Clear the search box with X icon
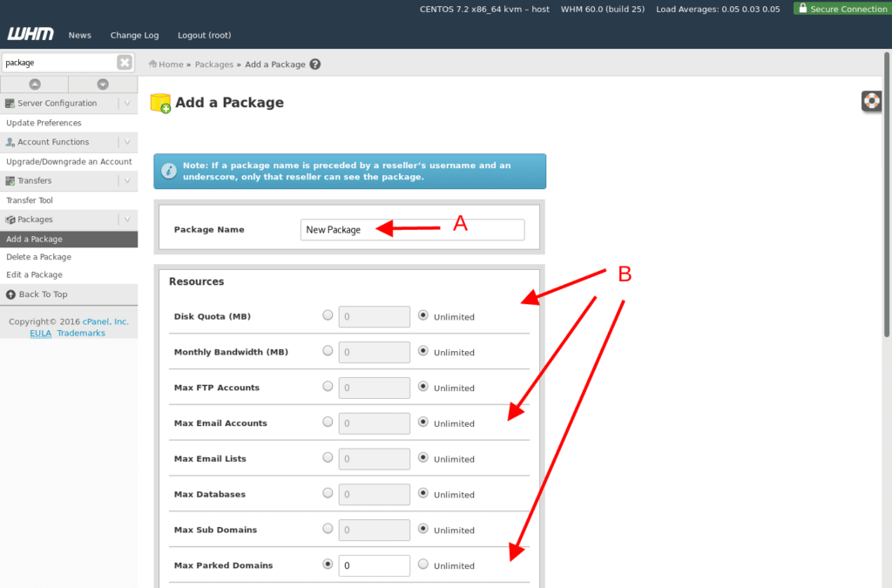This screenshot has width=892, height=588. [x=125, y=63]
